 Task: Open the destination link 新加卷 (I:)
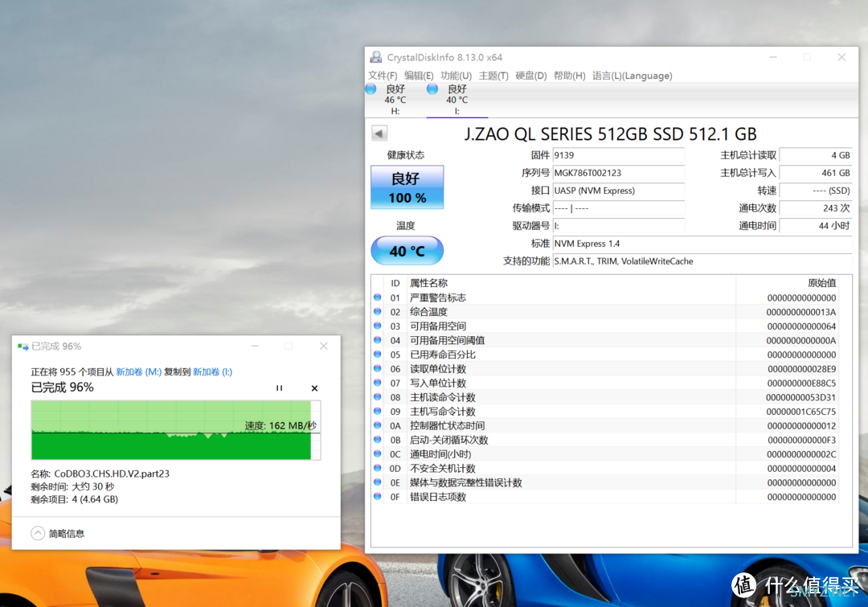(212, 371)
